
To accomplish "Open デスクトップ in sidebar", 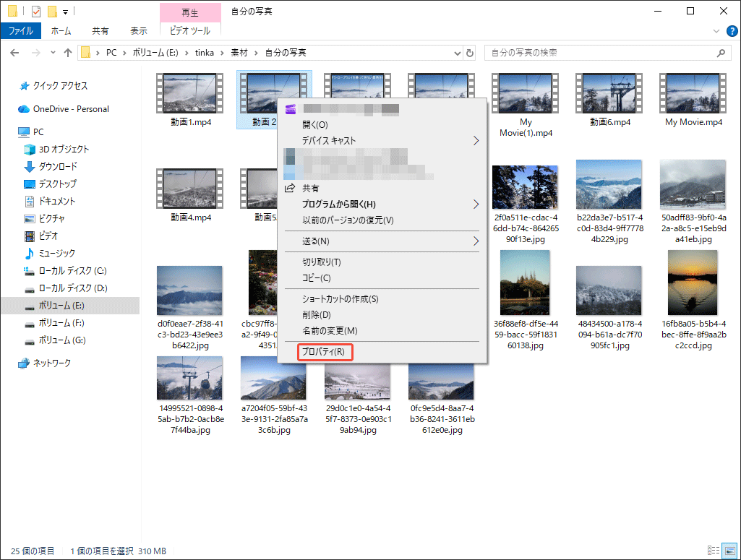I will [x=50, y=184].
